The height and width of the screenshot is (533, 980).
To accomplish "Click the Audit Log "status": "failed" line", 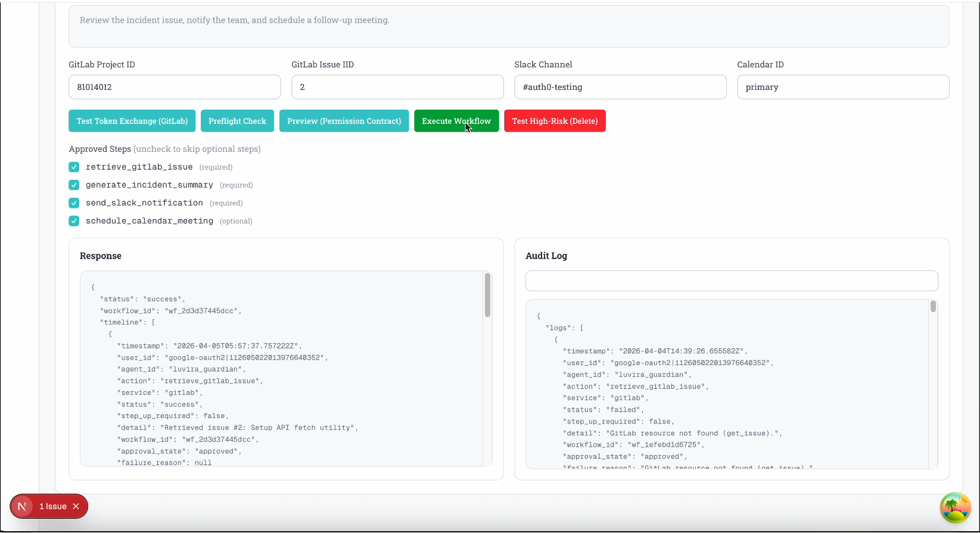I will (604, 410).
